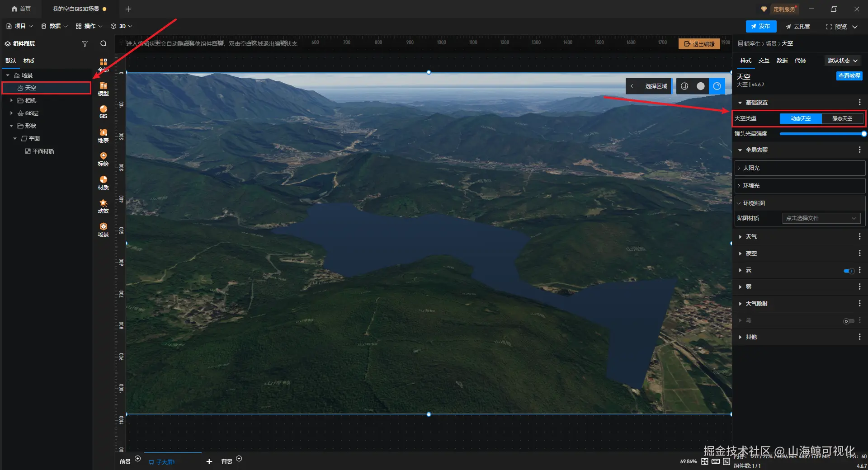Image resolution: width=868 pixels, height=470 pixels.
Task: Open the 地表 component category
Action: click(x=104, y=136)
